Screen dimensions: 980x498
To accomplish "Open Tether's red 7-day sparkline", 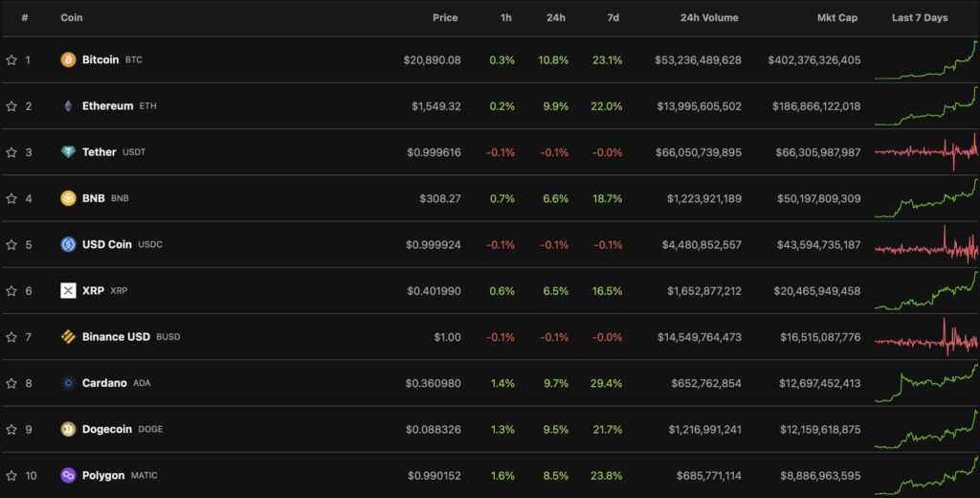I will (926, 152).
